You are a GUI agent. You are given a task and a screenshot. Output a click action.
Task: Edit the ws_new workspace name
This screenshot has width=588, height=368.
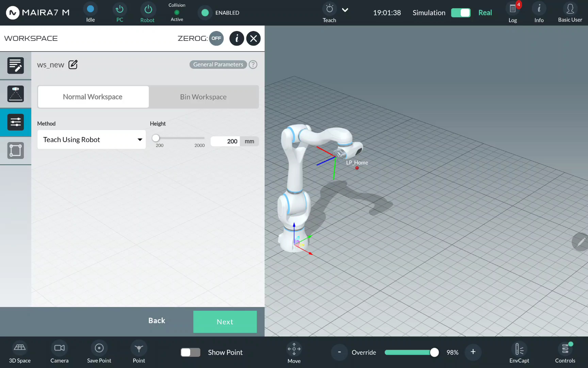pyautogui.click(x=73, y=64)
